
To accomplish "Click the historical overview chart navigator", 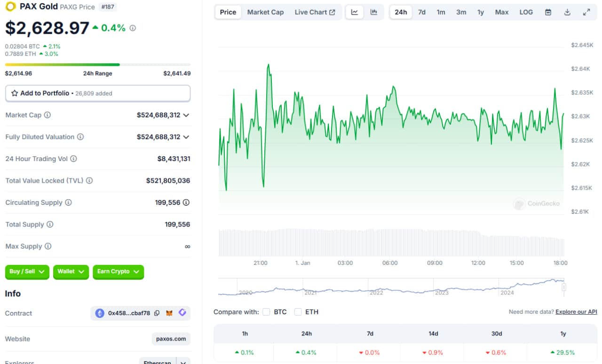I will pos(391,287).
